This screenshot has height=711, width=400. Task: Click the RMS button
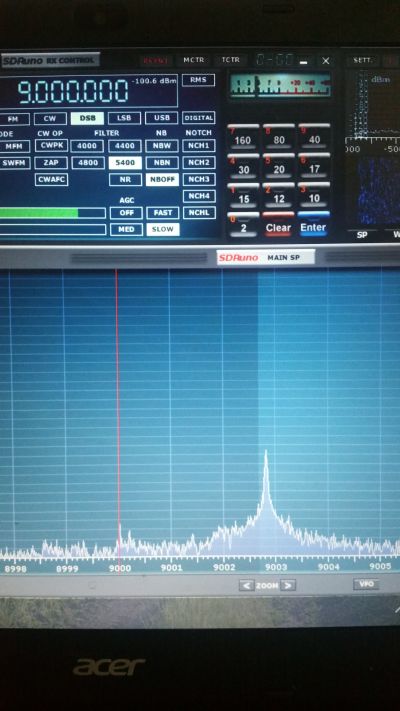(x=198, y=80)
